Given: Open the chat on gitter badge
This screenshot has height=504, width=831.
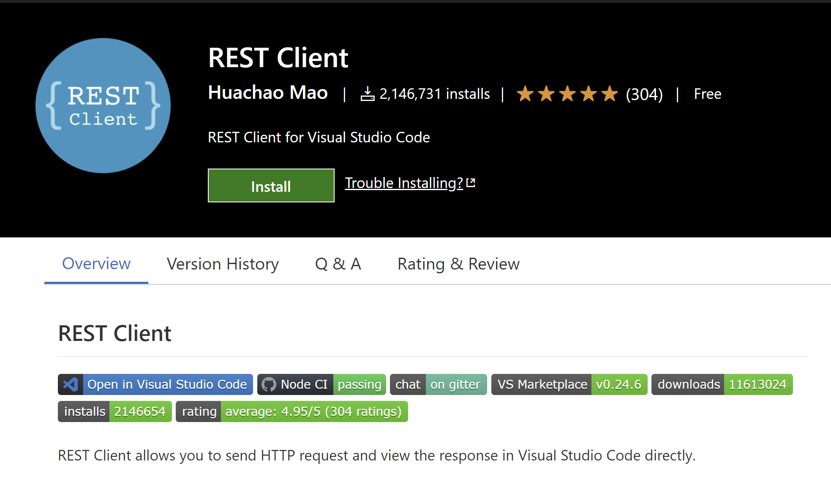Looking at the screenshot, I should tap(438, 384).
